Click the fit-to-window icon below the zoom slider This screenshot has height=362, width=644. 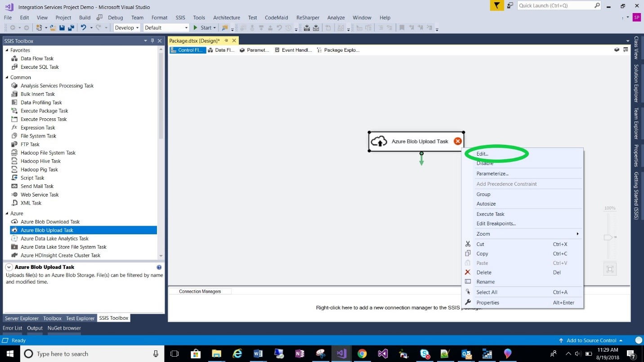click(610, 269)
